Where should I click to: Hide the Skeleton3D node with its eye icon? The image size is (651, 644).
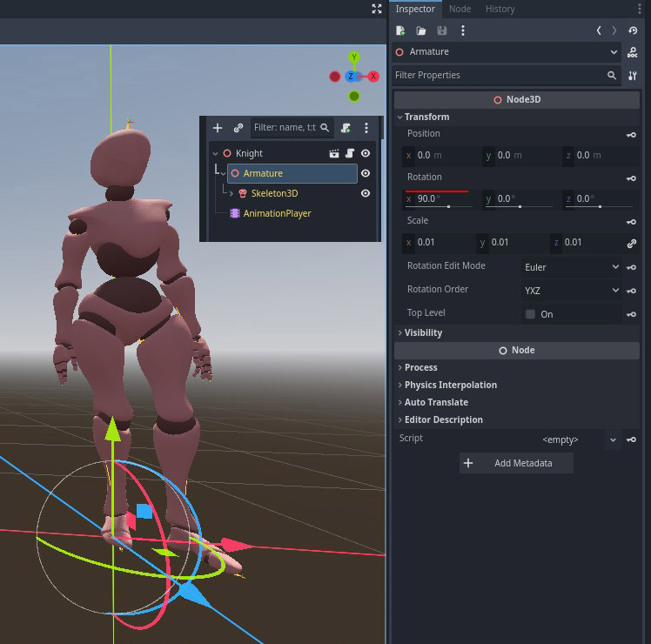point(366,193)
